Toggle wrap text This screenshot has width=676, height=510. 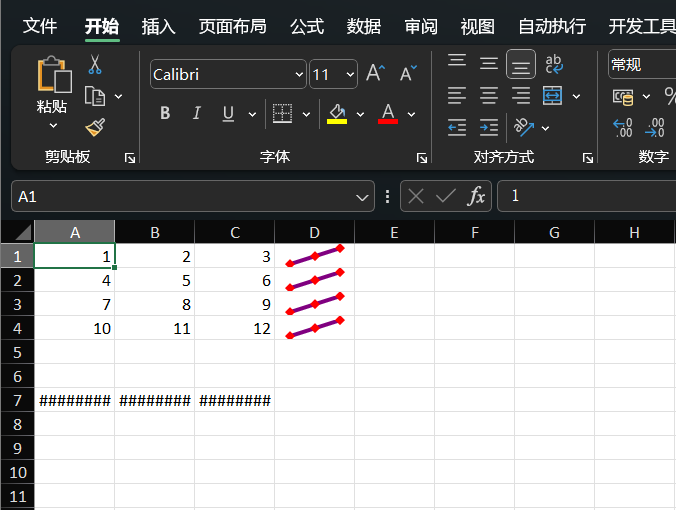[x=554, y=64]
